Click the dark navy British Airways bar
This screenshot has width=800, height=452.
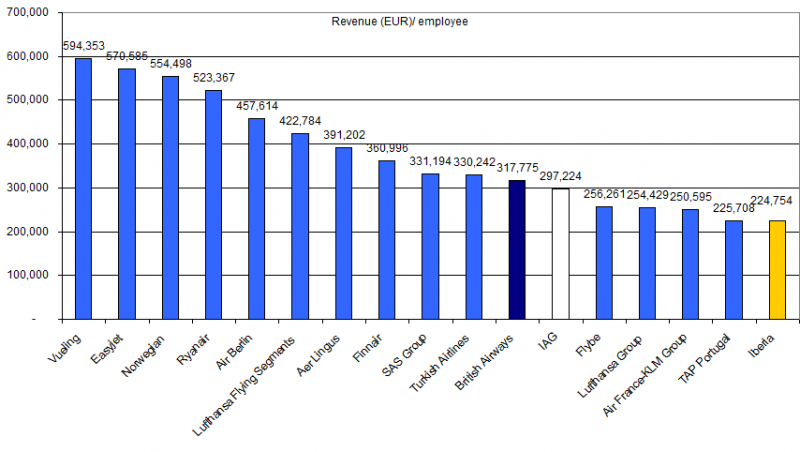tap(517, 250)
